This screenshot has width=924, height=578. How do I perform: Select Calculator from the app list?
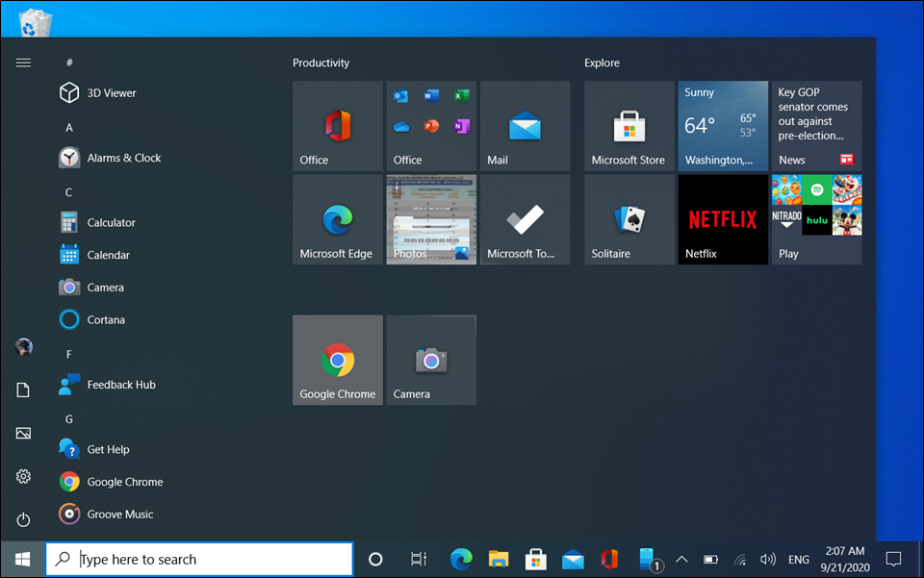(111, 222)
